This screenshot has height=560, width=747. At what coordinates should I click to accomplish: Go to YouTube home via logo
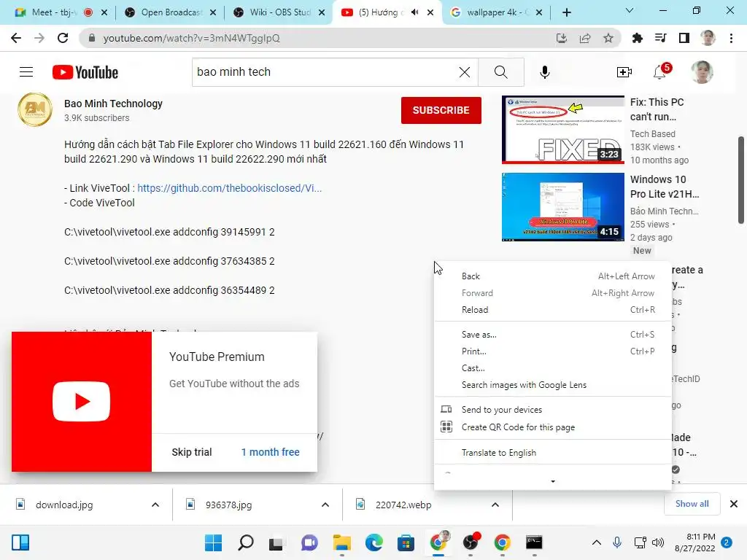pyautogui.click(x=85, y=72)
